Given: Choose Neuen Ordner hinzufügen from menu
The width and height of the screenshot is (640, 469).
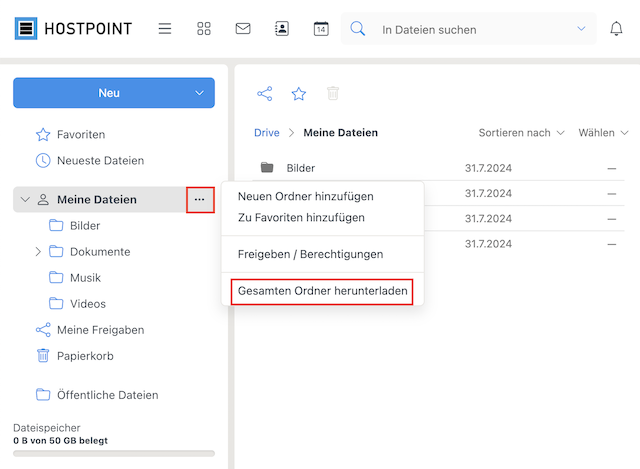Looking at the screenshot, I should tap(305, 196).
